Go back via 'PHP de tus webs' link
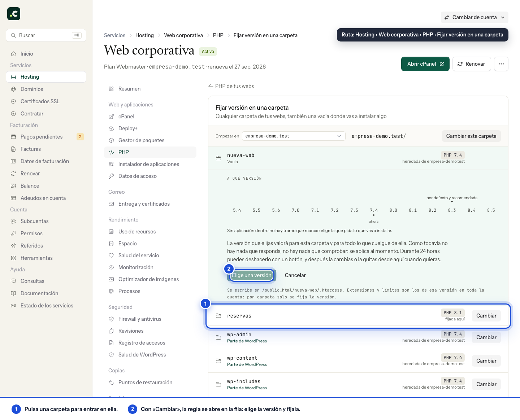Viewport: 520px width, 420px height. pyautogui.click(x=231, y=86)
